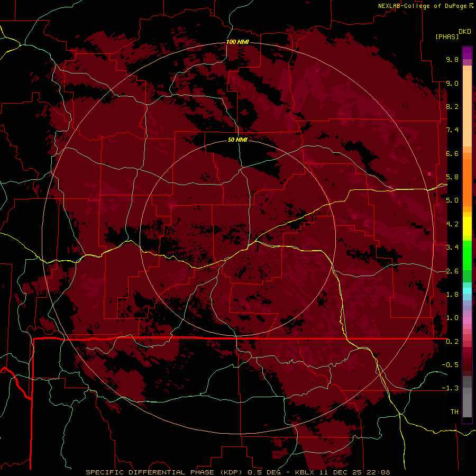Click the -1.3 value on the scale
The image size is (476, 476).
point(450,388)
